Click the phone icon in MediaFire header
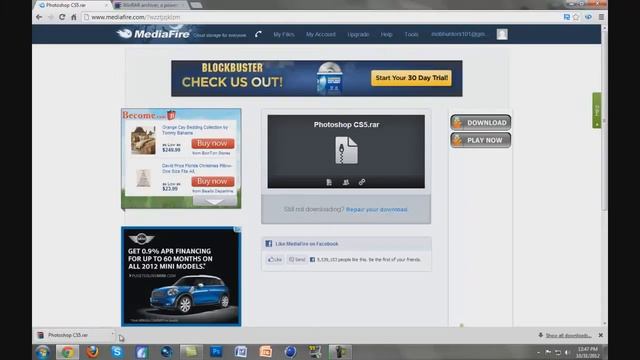The width and height of the screenshot is (640, 360). (258, 34)
